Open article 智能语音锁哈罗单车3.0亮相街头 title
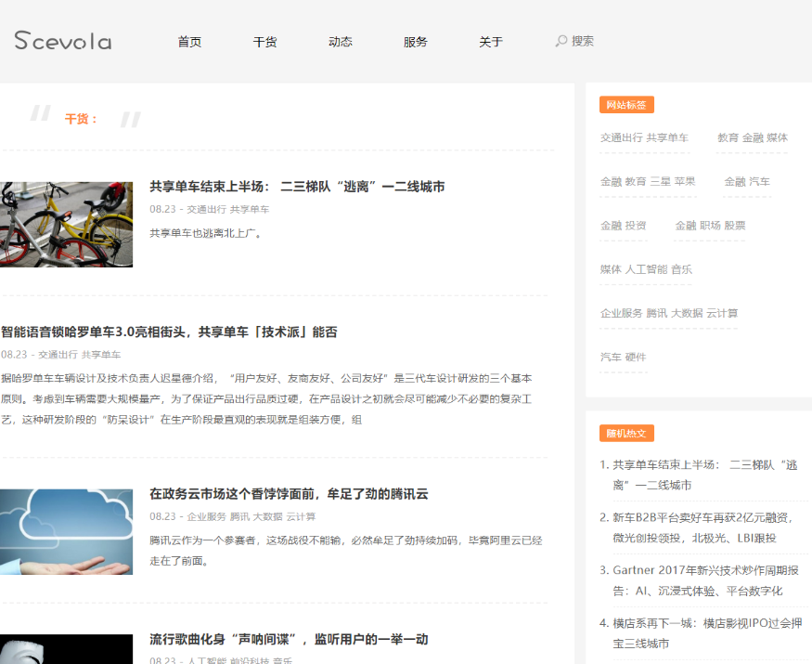This screenshot has width=812, height=664. click(169, 332)
